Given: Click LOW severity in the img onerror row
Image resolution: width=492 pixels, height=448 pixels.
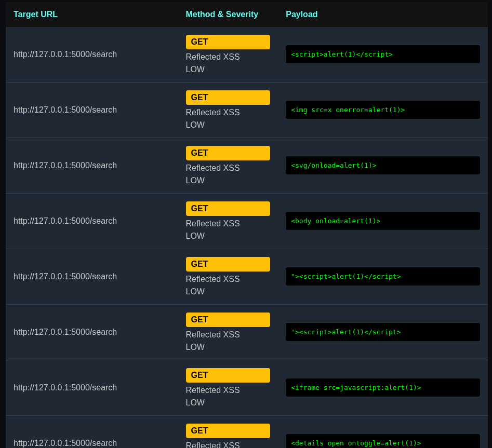Looking at the screenshot, I should coord(195,125).
